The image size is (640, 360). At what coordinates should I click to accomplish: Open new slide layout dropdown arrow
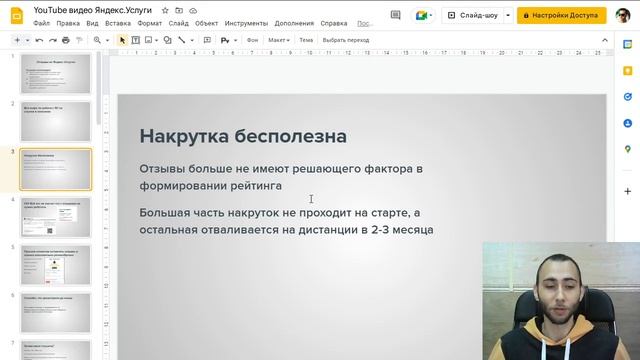(27, 40)
